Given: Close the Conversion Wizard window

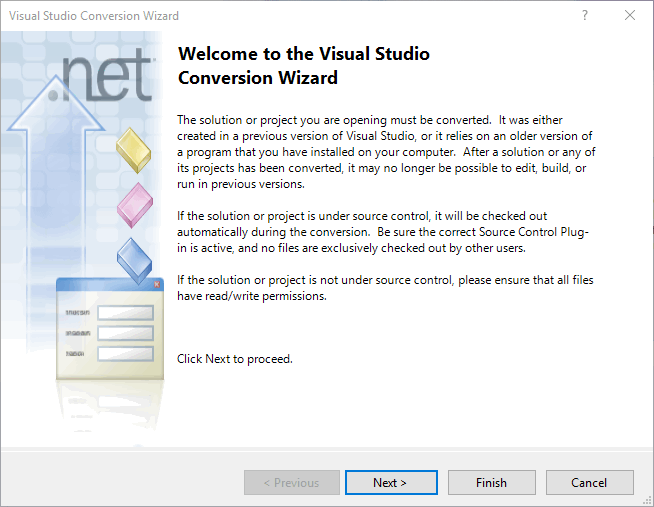Looking at the screenshot, I should (x=630, y=15).
